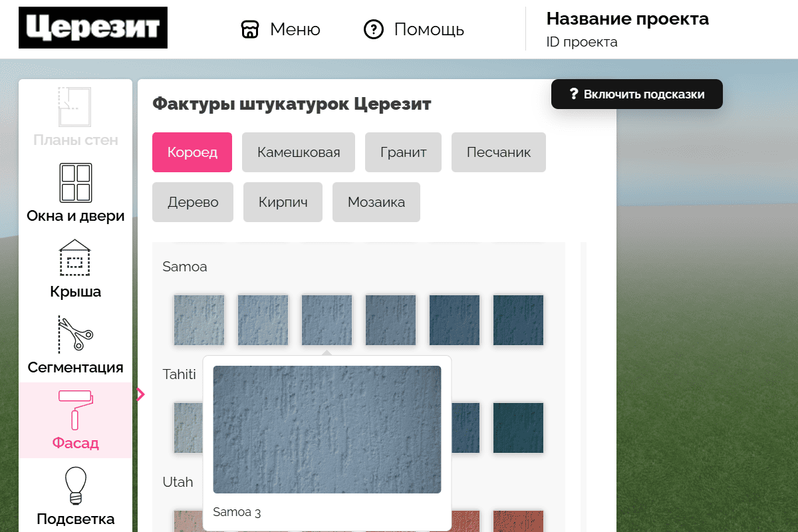798x532 pixels.
Task: Click the Помощь question mark icon
Action: point(374,29)
